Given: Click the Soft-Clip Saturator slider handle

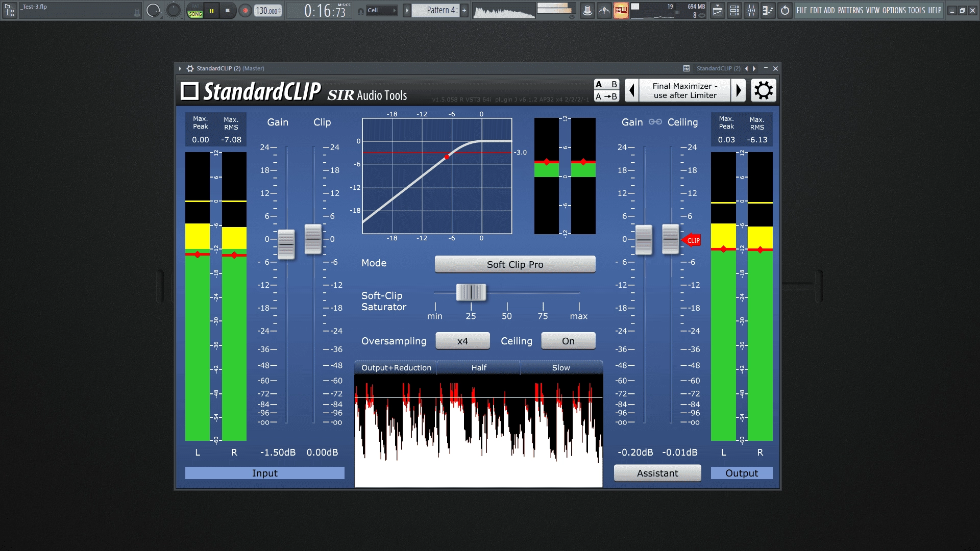Looking at the screenshot, I should click(x=471, y=292).
